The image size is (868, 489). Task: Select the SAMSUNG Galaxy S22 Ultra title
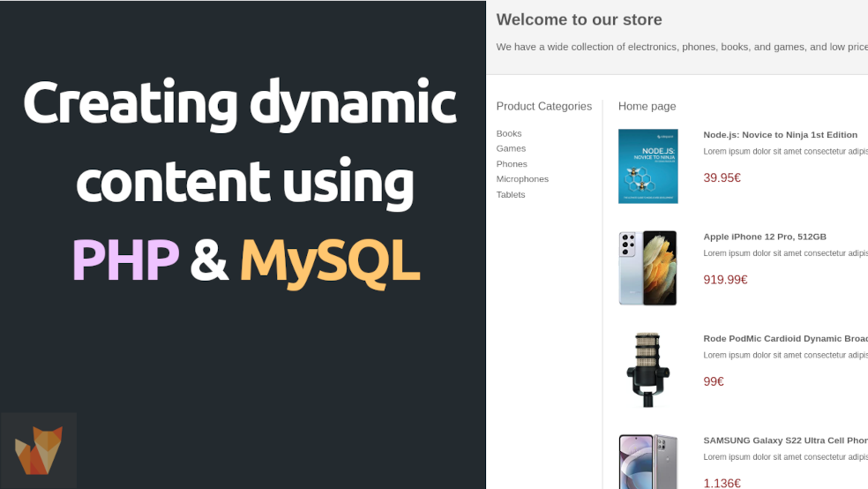(x=784, y=440)
